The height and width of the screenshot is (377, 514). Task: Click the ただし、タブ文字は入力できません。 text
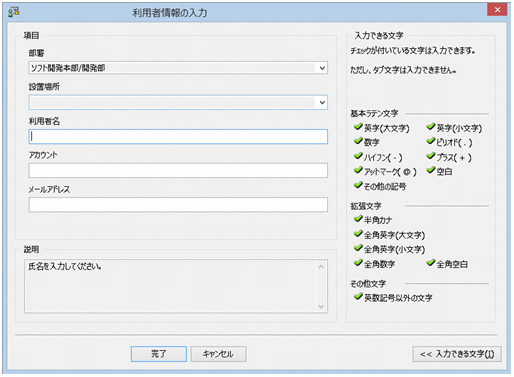point(403,70)
